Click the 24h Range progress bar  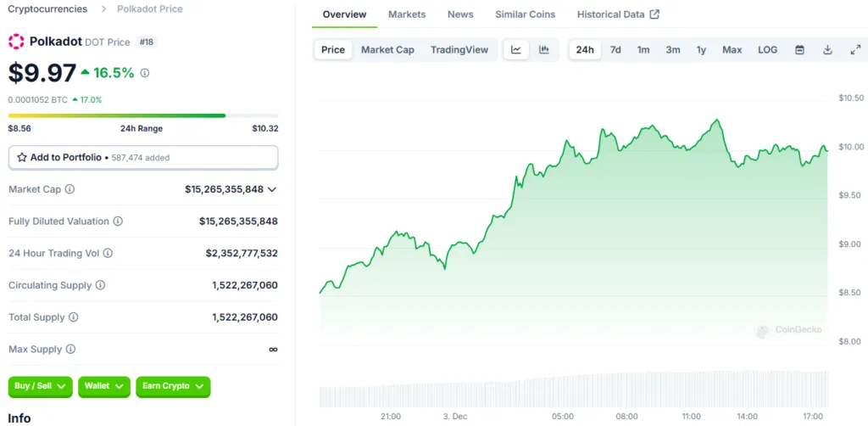143,115
